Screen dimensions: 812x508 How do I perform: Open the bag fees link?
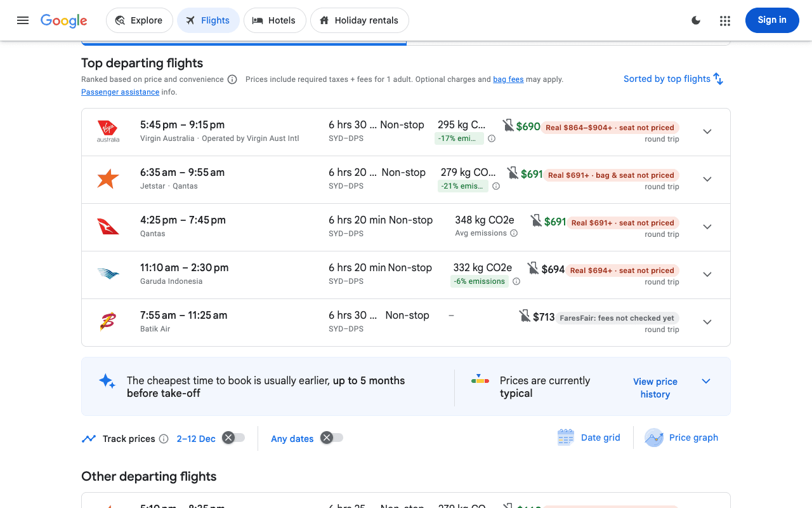click(x=508, y=79)
